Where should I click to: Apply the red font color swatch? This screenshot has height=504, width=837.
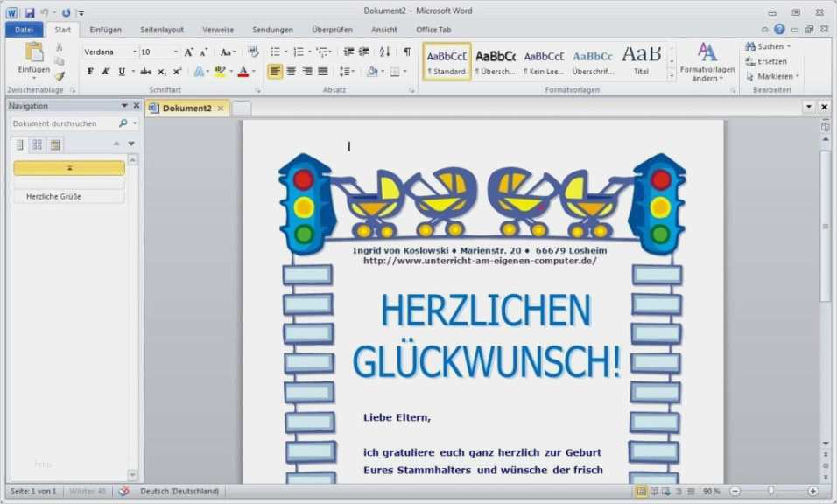tap(242, 72)
